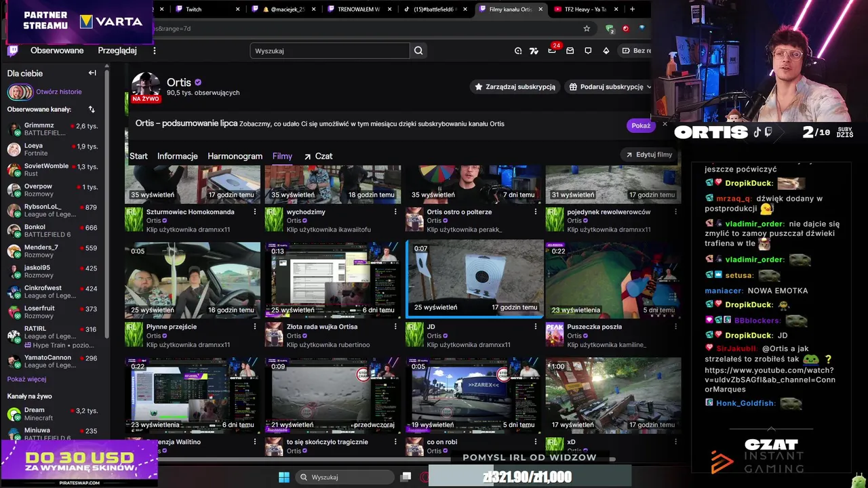The height and width of the screenshot is (488, 868).
Task: Switch to Informacje tab
Action: pos(178,156)
